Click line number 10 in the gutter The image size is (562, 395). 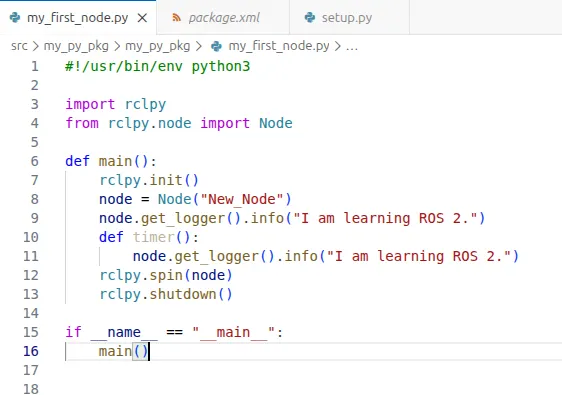coord(31,237)
